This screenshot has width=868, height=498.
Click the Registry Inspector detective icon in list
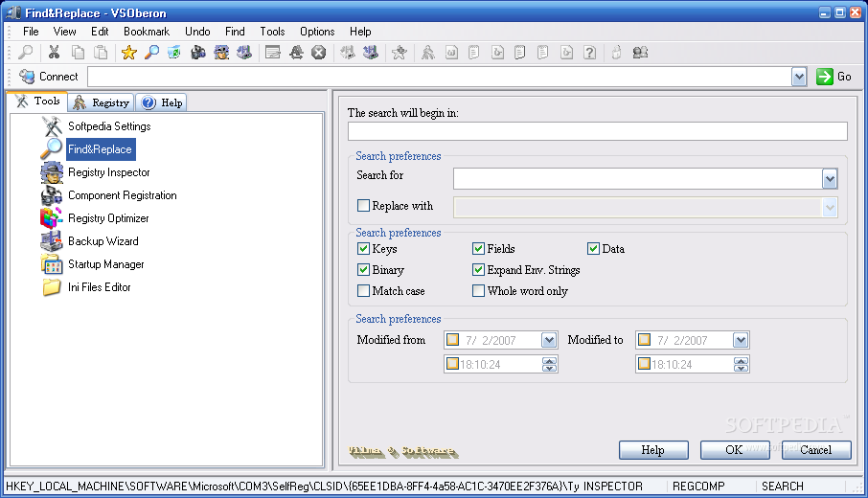(x=52, y=172)
